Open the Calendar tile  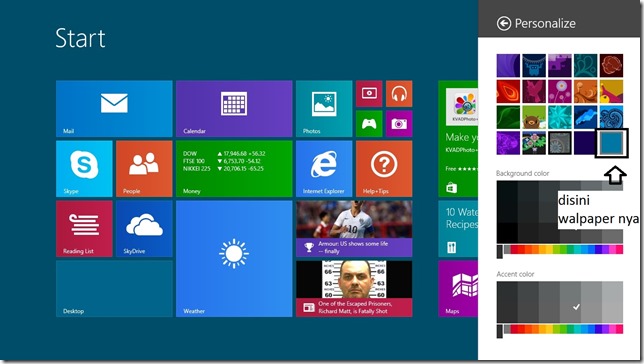pyautogui.click(x=234, y=109)
